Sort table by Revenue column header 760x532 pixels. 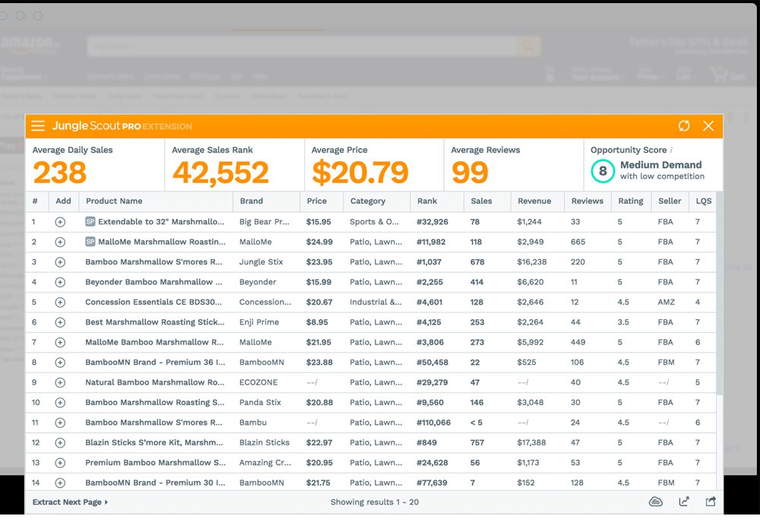click(x=534, y=201)
